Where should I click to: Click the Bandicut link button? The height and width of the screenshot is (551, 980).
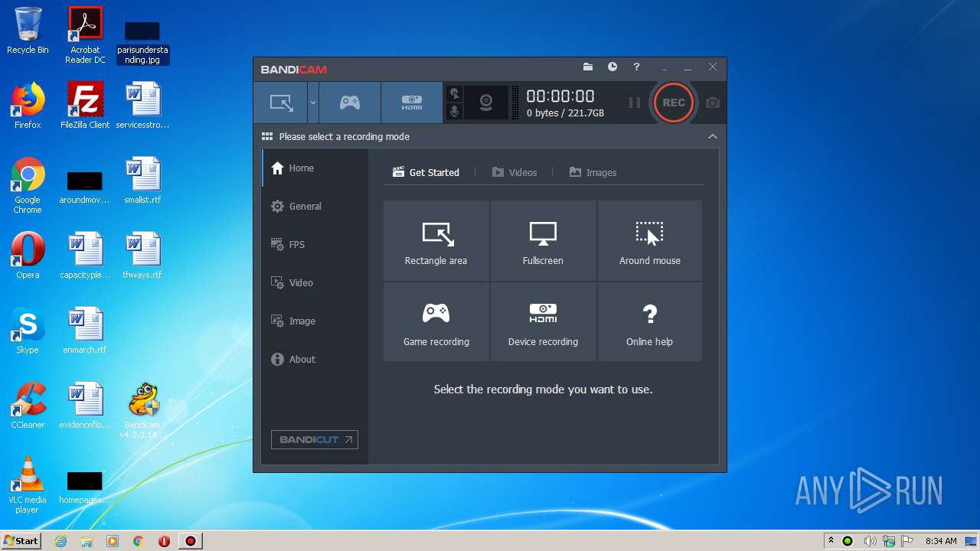[315, 440]
